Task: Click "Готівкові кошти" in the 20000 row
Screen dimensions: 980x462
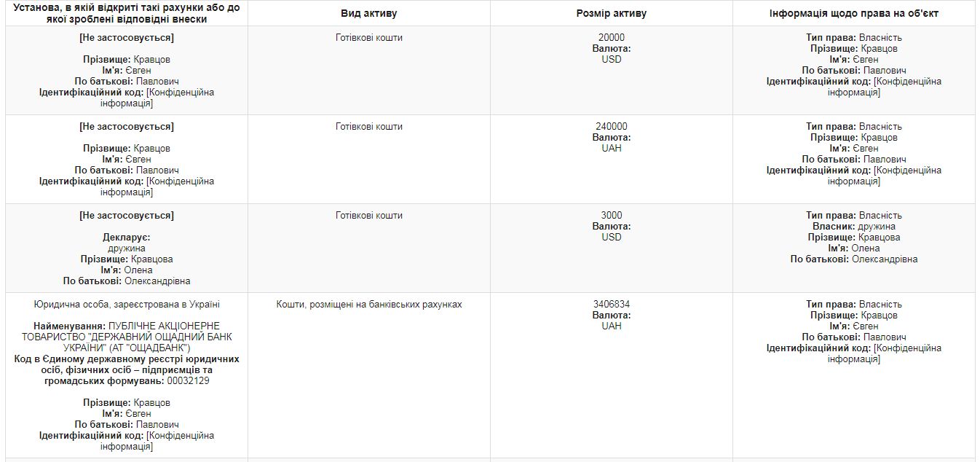Action: (368, 38)
